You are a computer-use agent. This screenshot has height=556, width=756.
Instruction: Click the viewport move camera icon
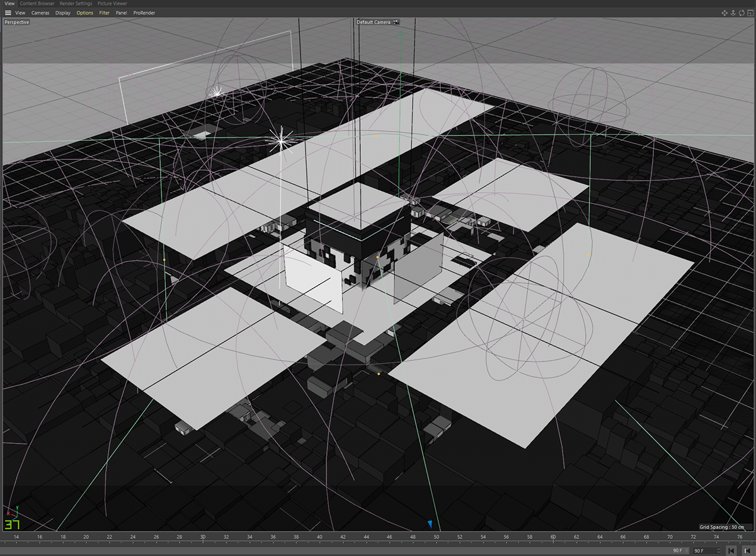(724, 13)
